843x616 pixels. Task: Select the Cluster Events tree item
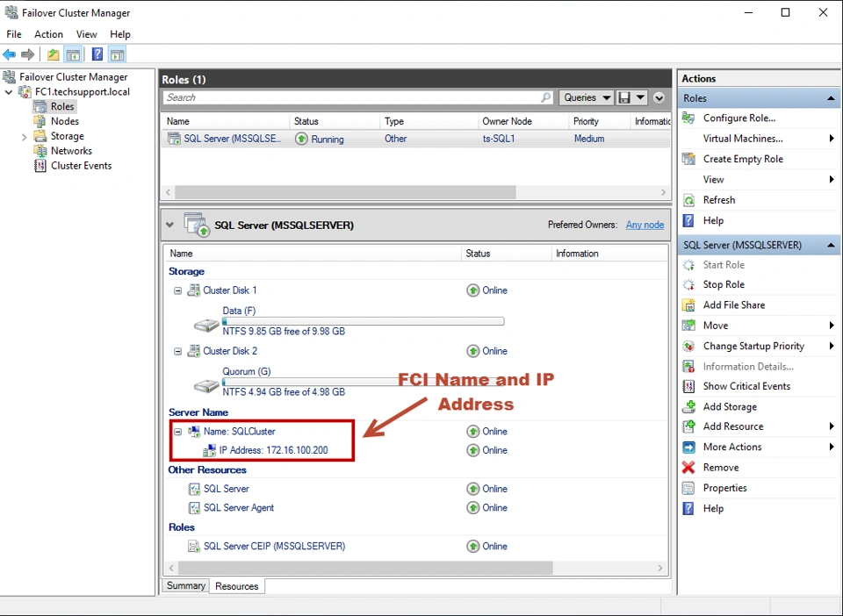click(81, 166)
